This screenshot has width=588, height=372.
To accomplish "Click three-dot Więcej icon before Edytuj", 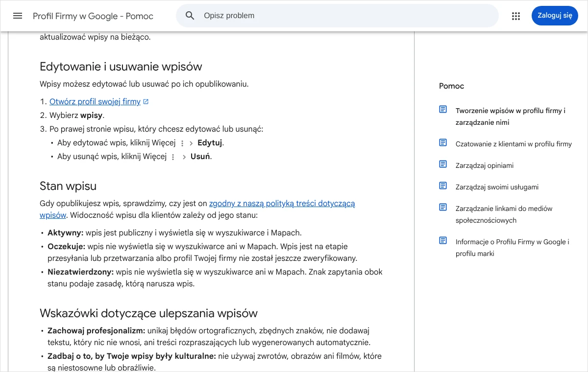I will click(x=182, y=143).
